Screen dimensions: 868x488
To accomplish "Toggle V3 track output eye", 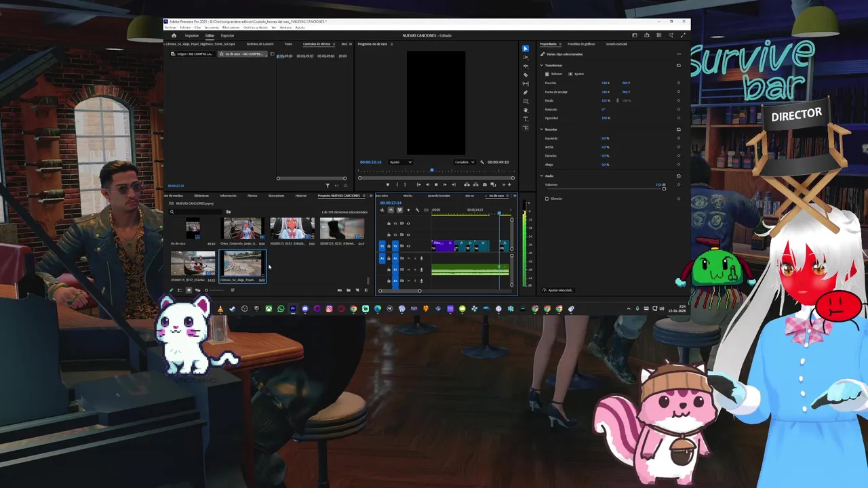I will point(408,223).
